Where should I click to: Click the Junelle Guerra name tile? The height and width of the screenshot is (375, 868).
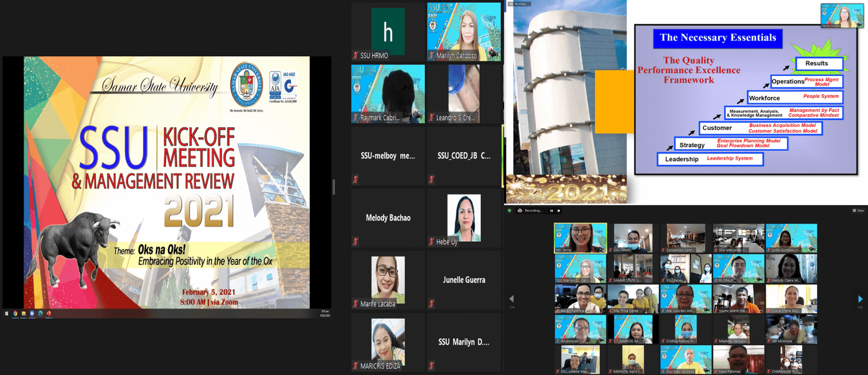[464, 280]
